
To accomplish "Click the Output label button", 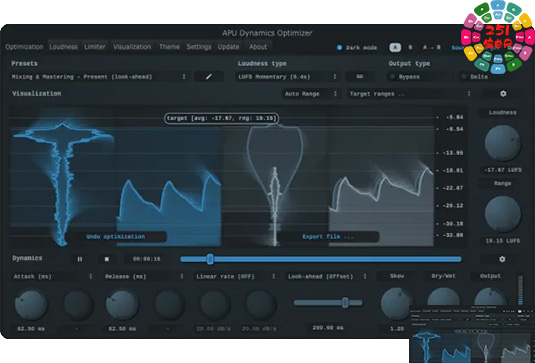I will pyautogui.click(x=490, y=276).
